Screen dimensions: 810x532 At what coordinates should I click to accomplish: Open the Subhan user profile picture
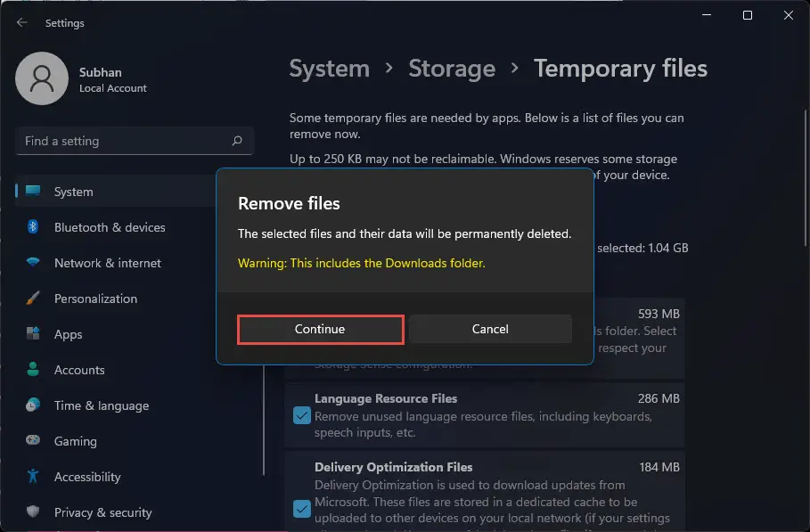click(42, 78)
